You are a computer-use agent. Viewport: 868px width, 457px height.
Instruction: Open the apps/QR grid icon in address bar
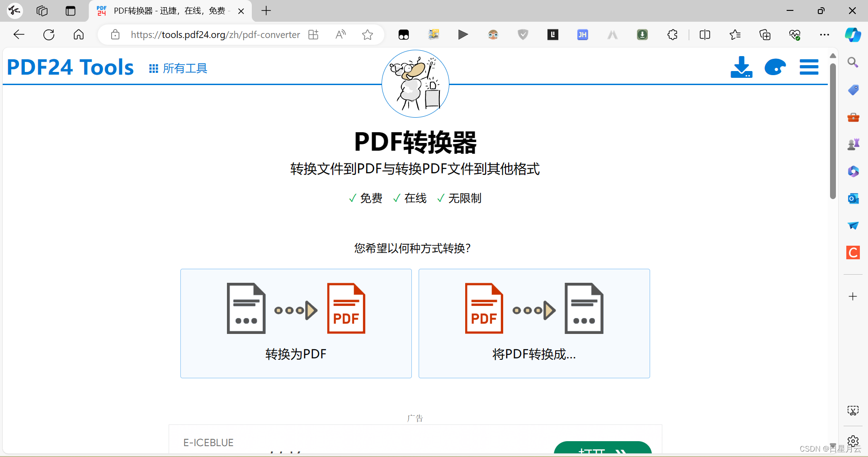313,35
